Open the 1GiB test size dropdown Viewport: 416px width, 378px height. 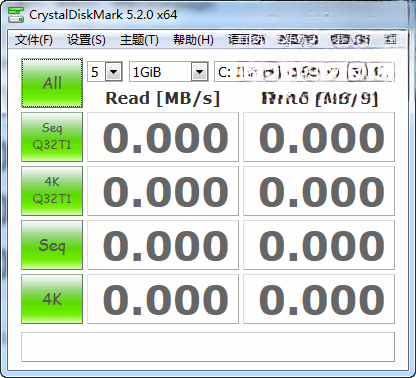pos(169,71)
